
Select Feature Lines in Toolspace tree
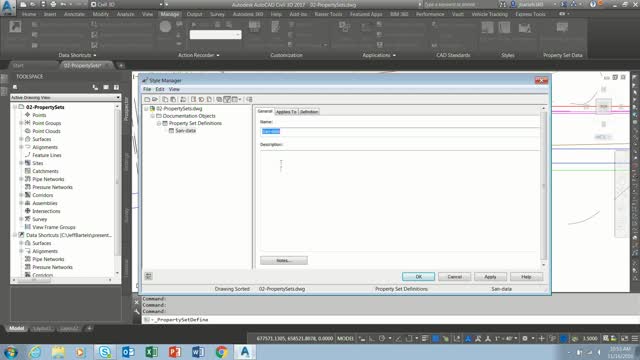point(47,155)
